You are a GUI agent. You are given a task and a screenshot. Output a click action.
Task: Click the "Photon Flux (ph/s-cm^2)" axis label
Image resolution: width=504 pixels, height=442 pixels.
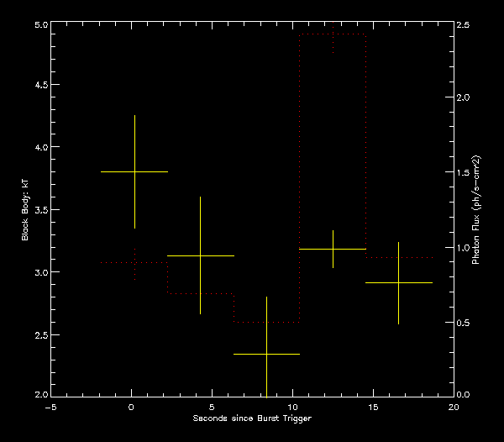click(475, 210)
